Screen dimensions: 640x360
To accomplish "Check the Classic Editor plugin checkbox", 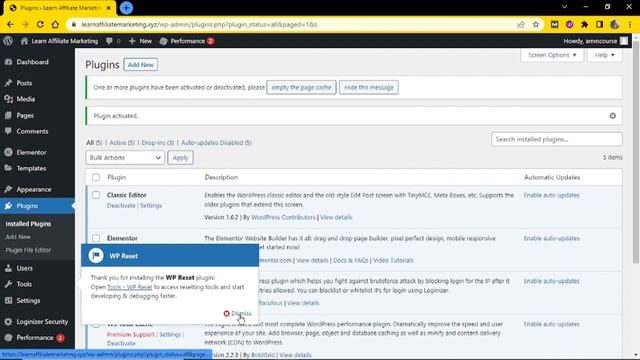I will point(96,195).
